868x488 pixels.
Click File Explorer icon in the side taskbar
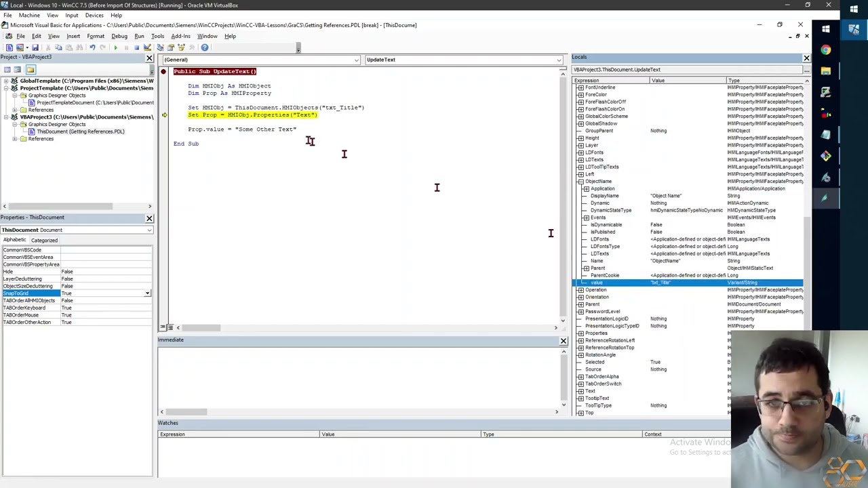[825, 70]
